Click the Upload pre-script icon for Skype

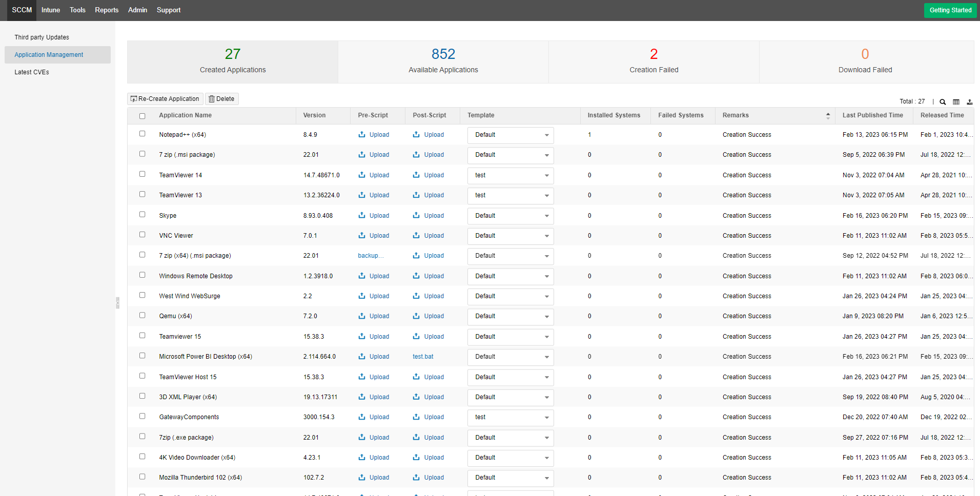363,216
